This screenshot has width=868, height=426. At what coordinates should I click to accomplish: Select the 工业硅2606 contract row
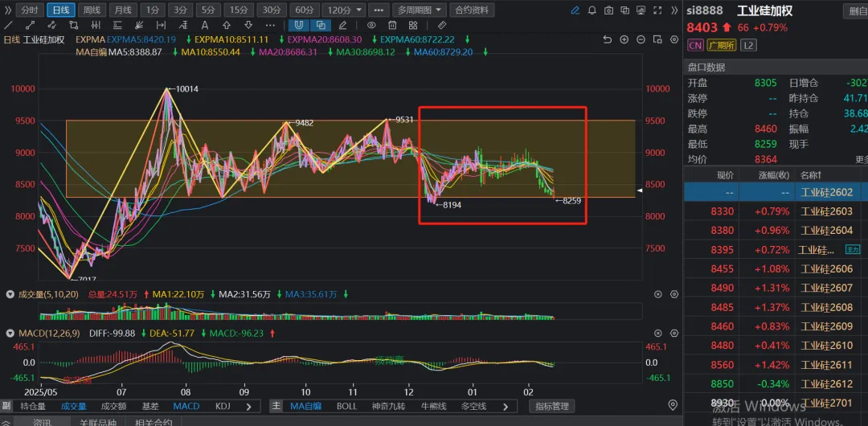pyautogui.click(x=776, y=268)
